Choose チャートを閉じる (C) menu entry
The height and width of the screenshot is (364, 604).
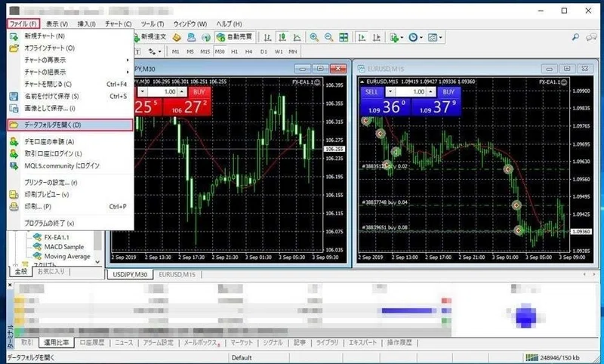pyautogui.click(x=70, y=84)
